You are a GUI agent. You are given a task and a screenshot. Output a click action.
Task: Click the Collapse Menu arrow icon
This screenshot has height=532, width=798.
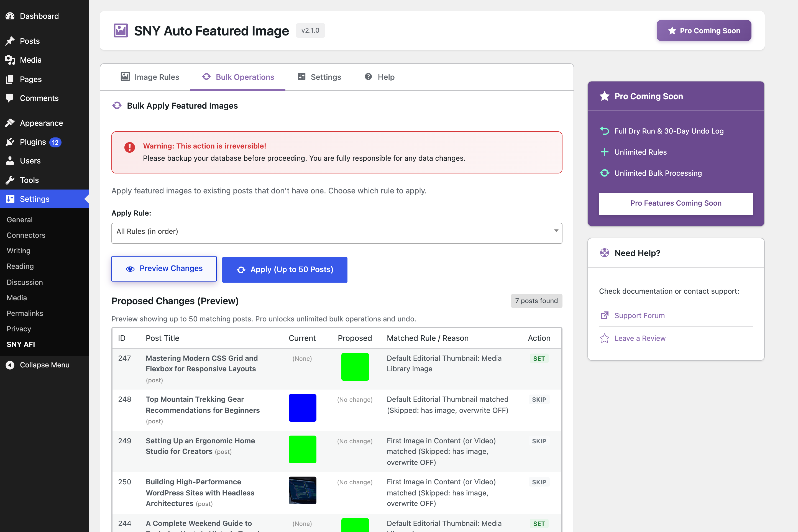(x=10, y=365)
